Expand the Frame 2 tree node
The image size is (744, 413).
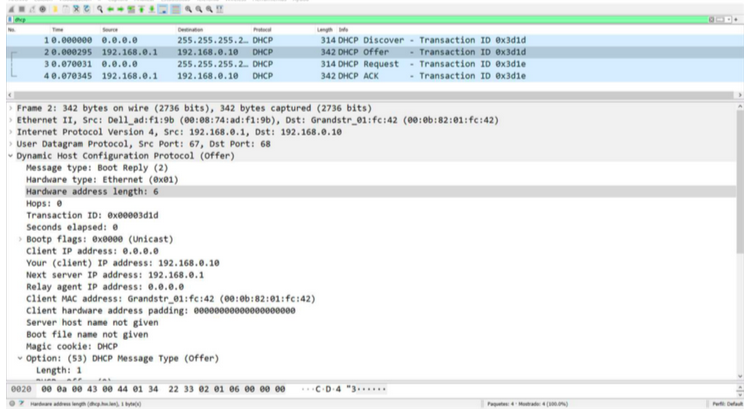(x=10, y=108)
